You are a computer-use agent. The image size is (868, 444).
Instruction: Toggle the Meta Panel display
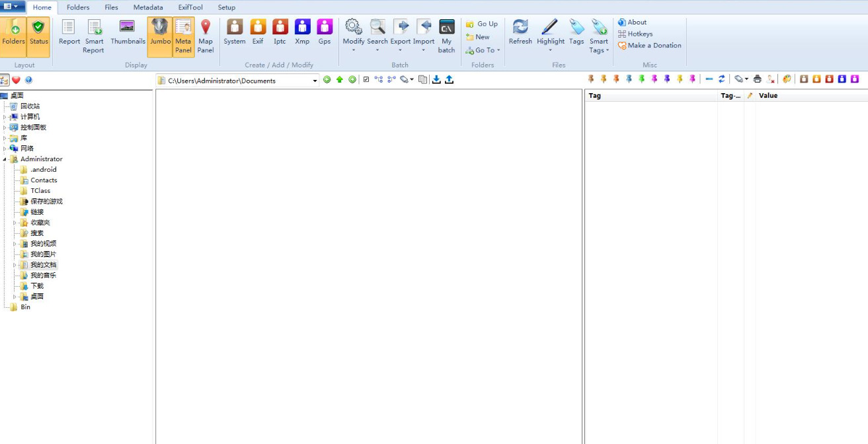(x=183, y=36)
